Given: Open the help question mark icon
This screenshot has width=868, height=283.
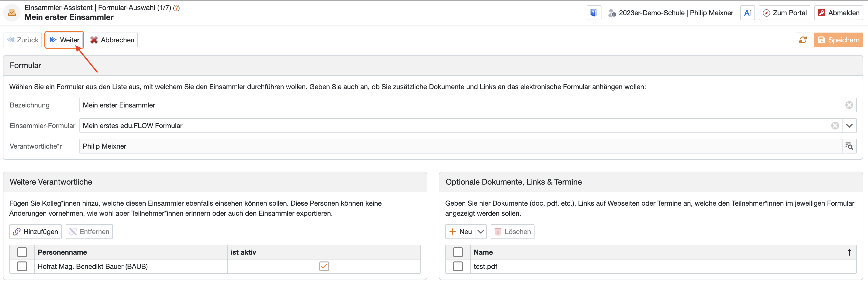Looking at the screenshot, I should [176, 8].
